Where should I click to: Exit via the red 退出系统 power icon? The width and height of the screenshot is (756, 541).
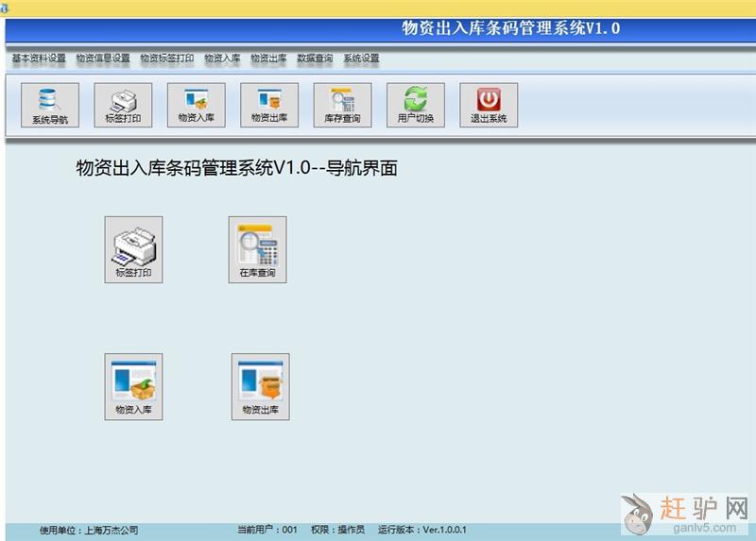(x=489, y=105)
